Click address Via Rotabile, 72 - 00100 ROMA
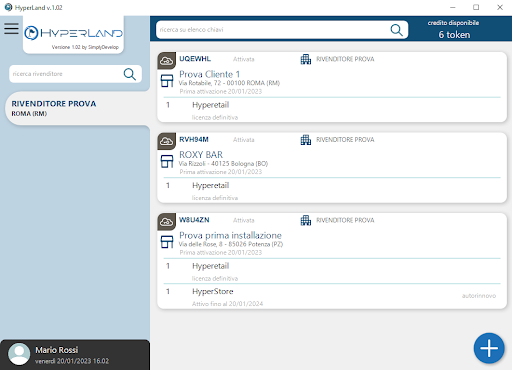 click(229, 83)
